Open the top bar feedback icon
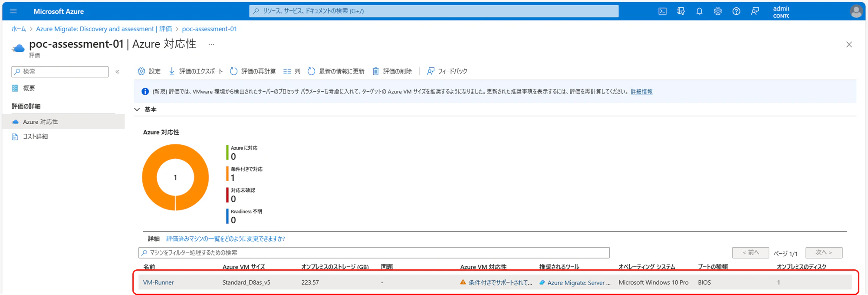This screenshot has height=295, width=868. pyautogui.click(x=755, y=11)
